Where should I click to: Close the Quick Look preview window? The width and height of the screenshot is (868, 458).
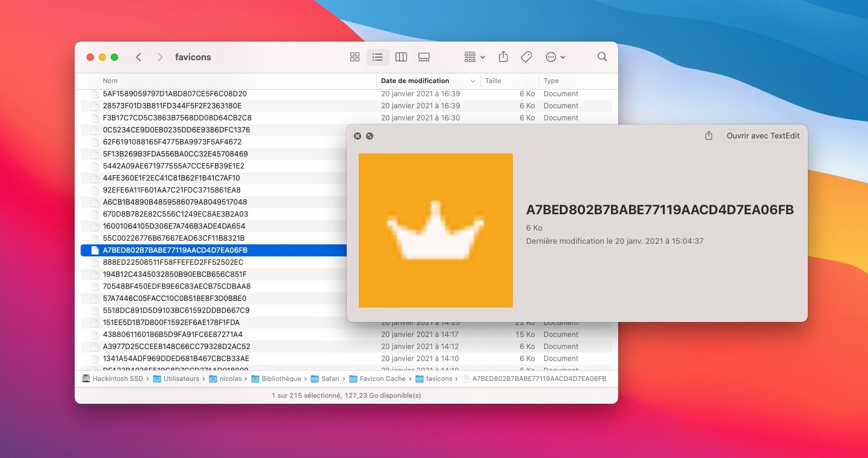(x=357, y=136)
